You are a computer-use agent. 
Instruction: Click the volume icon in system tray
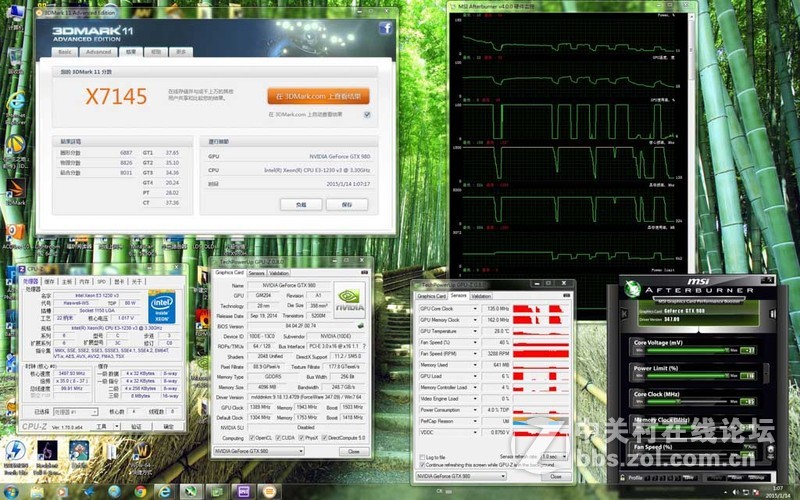pos(736,492)
